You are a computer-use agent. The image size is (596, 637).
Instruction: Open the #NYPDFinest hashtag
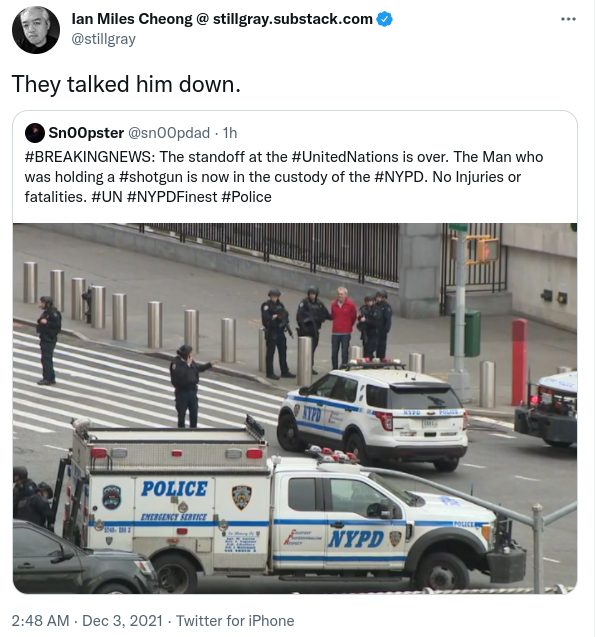(172, 197)
